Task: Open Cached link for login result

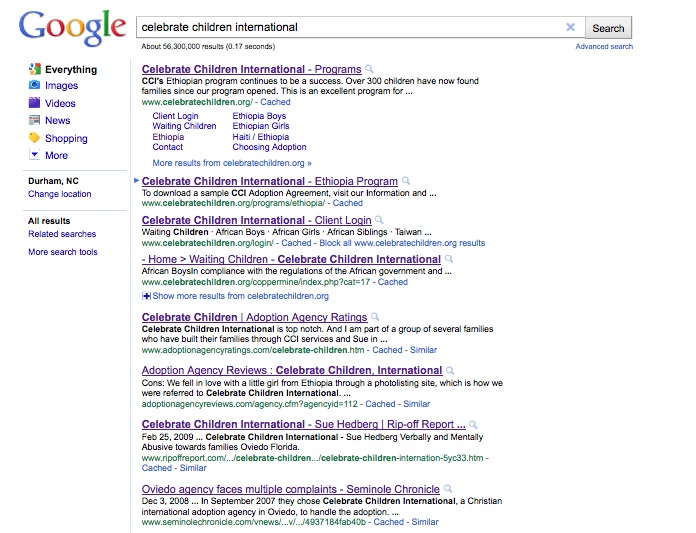Action: pyautogui.click(x=296, y=243)
